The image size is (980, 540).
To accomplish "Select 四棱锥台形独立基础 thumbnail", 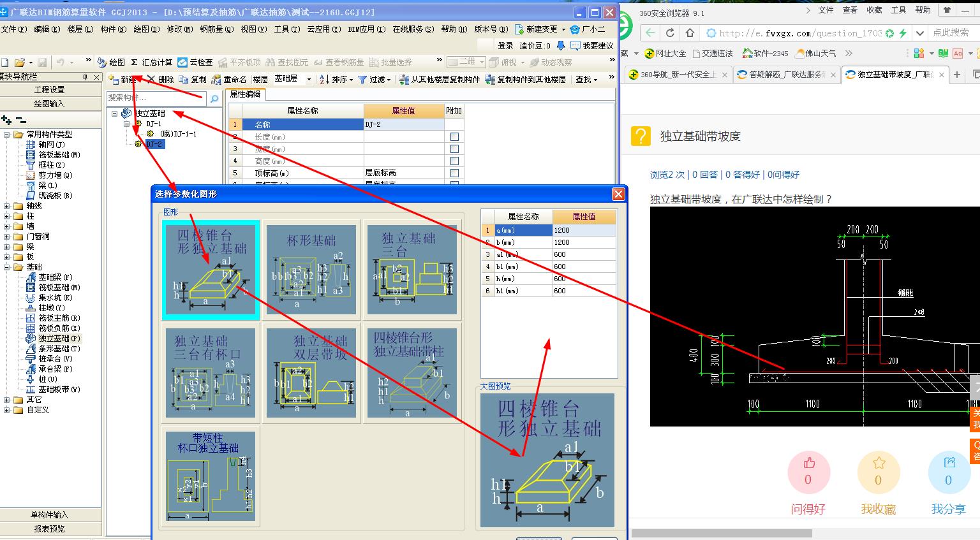I will click(x=211, y=270).
